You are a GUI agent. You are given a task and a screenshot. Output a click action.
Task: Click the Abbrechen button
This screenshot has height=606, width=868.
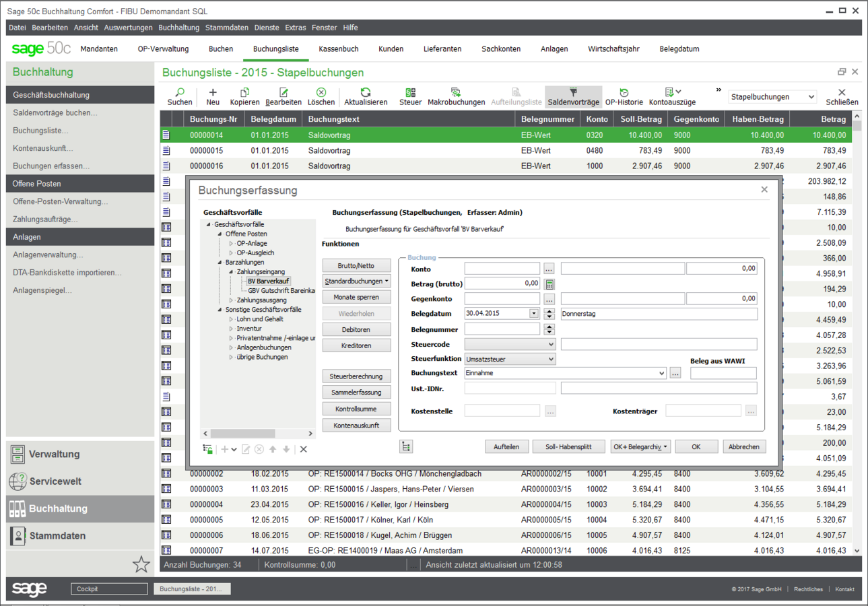[744, 446]
